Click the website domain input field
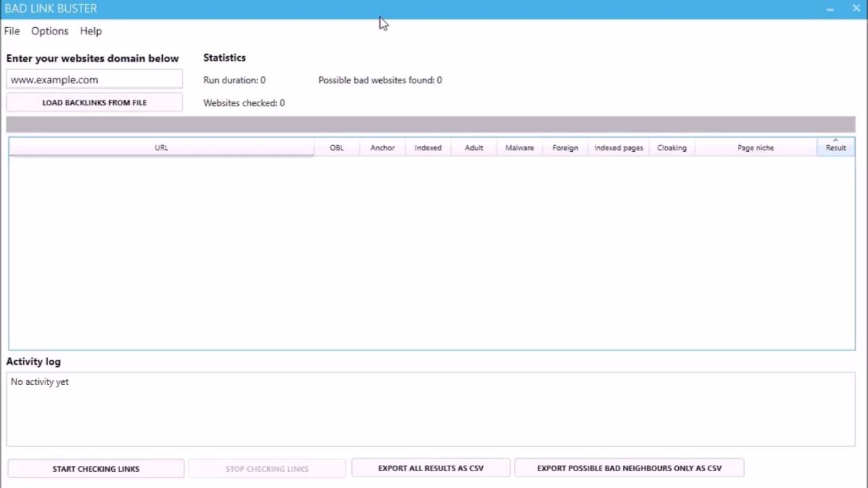The height and width of the screenshot is (488, 868). coord(94,79)
